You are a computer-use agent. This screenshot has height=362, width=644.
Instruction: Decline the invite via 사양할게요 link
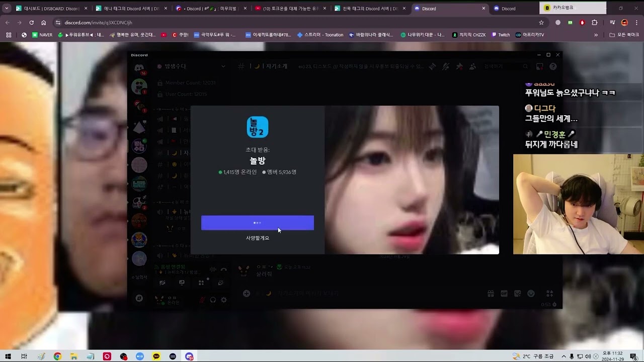pyautogui.click(x=258, y=238)
